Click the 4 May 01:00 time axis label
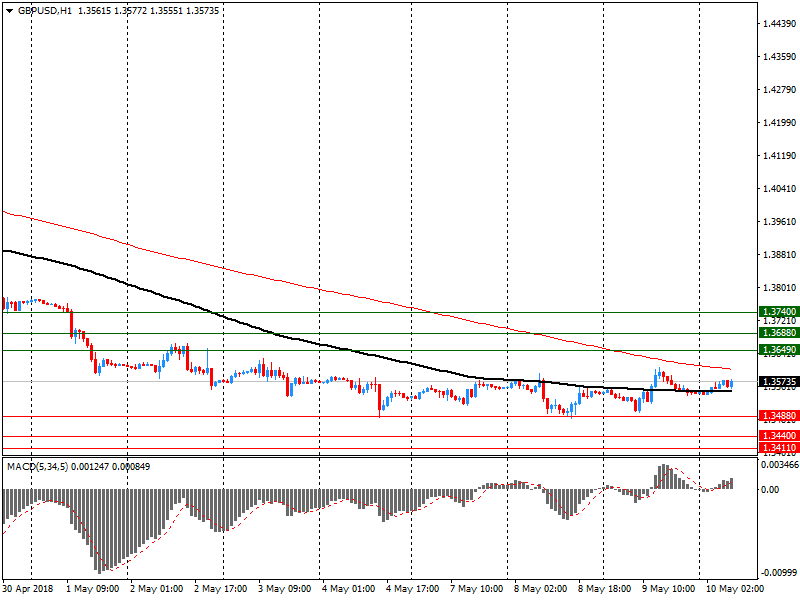 click(x=348, y=589)
